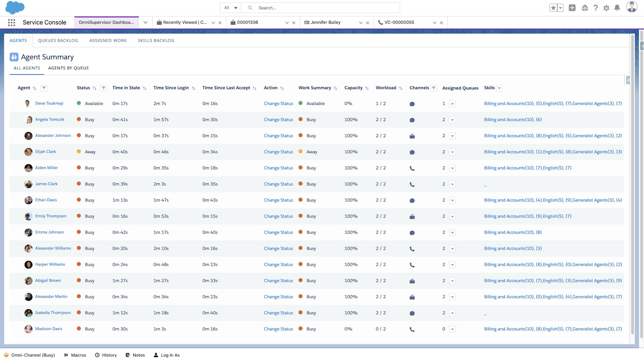Viewport: 644px width, 361px height.
Task: Toggle the Channels column filter icon
Action: tap(434, 88)
